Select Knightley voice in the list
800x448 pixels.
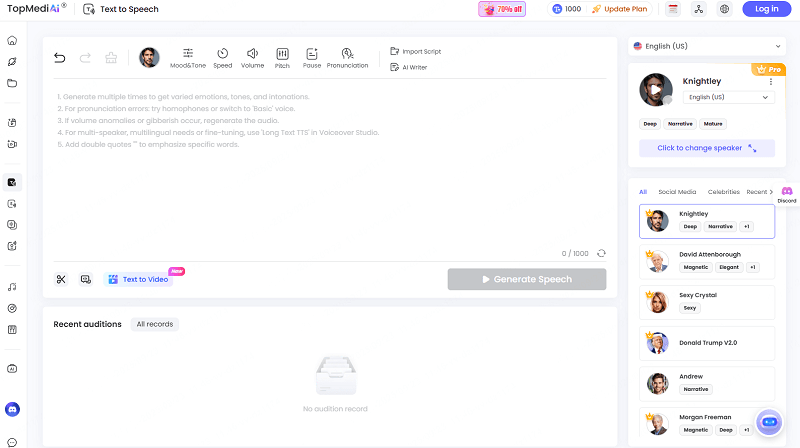pyautogui.click(x=707, y=221)
